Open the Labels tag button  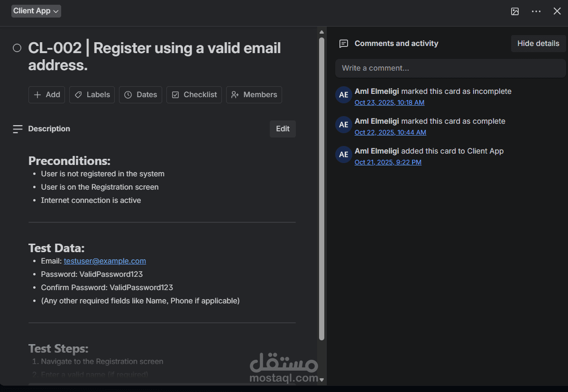pyautogui.click(x=92, y=95)
